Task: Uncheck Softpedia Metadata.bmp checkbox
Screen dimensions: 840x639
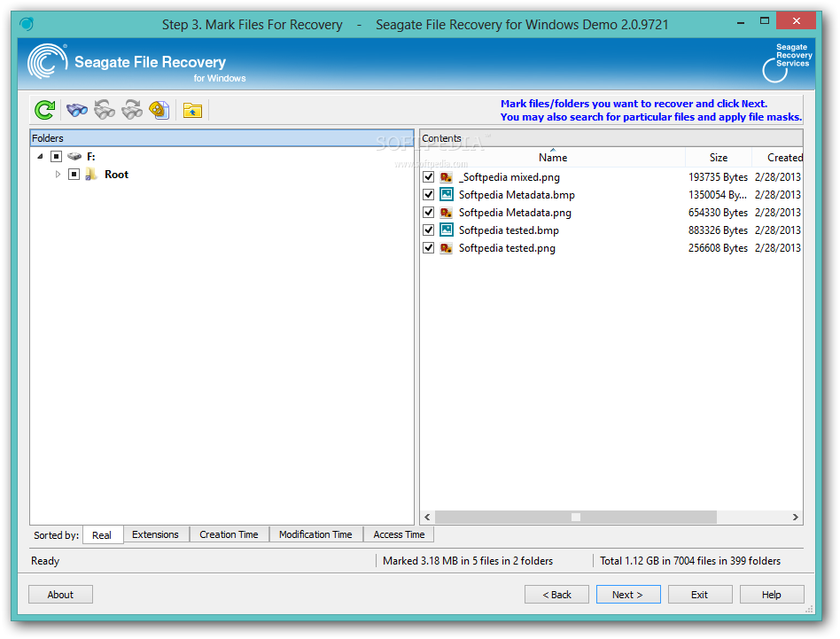Action: [x=429, y=194]
